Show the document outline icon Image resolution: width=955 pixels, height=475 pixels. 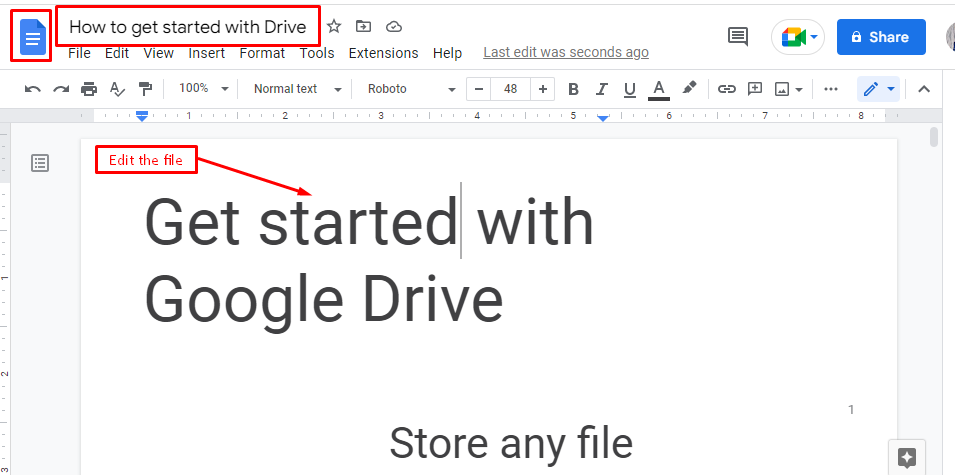40,163
